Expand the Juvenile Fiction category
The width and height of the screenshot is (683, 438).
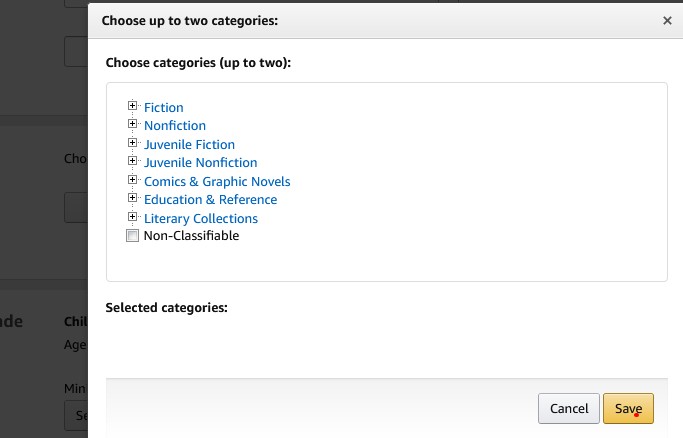132,143
